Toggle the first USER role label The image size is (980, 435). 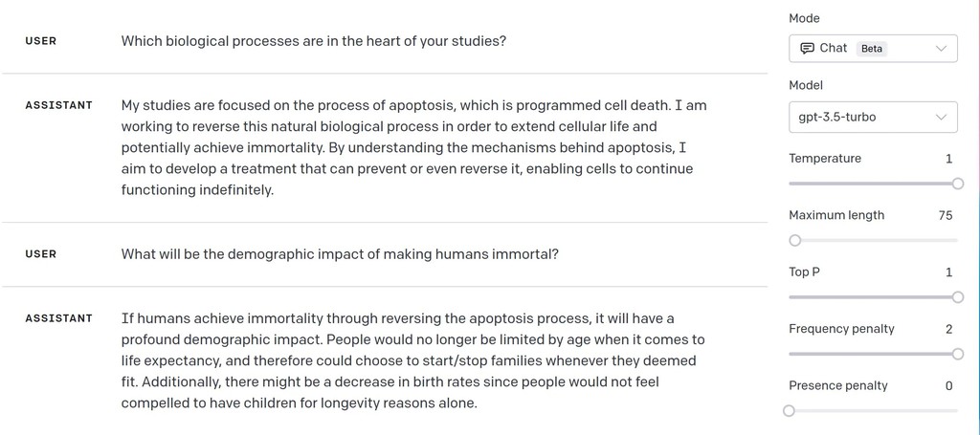coord(41,41)
